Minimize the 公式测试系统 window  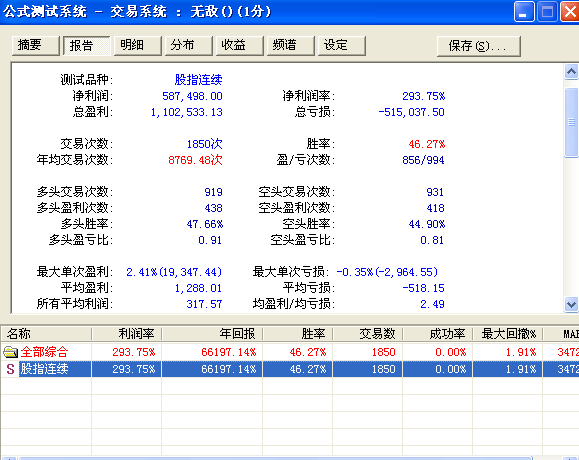pos(524,11)
